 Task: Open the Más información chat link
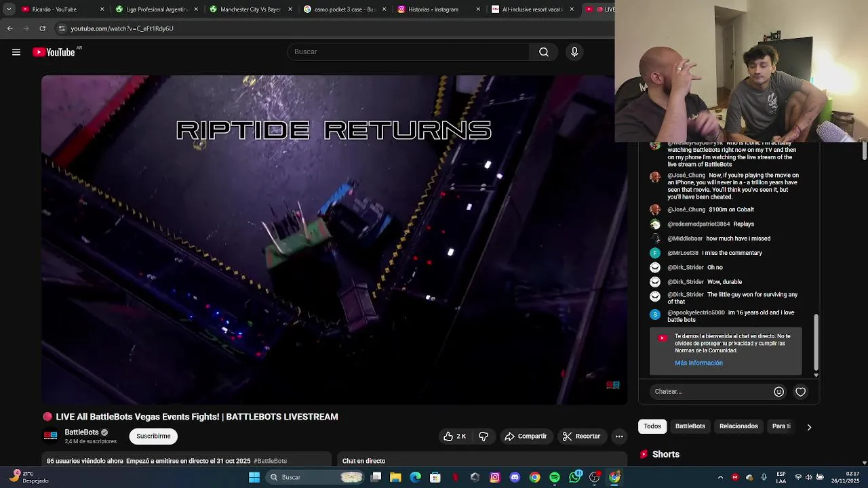[698, 363]
